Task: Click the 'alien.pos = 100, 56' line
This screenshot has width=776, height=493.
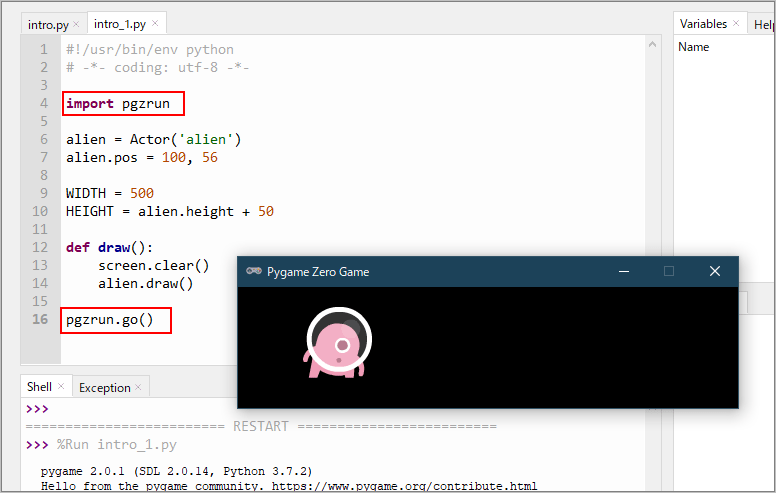Action: coord(142,157)
